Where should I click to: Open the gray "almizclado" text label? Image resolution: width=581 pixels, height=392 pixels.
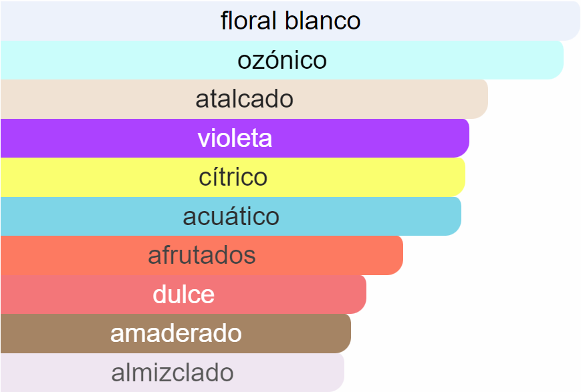pos(172,373)
